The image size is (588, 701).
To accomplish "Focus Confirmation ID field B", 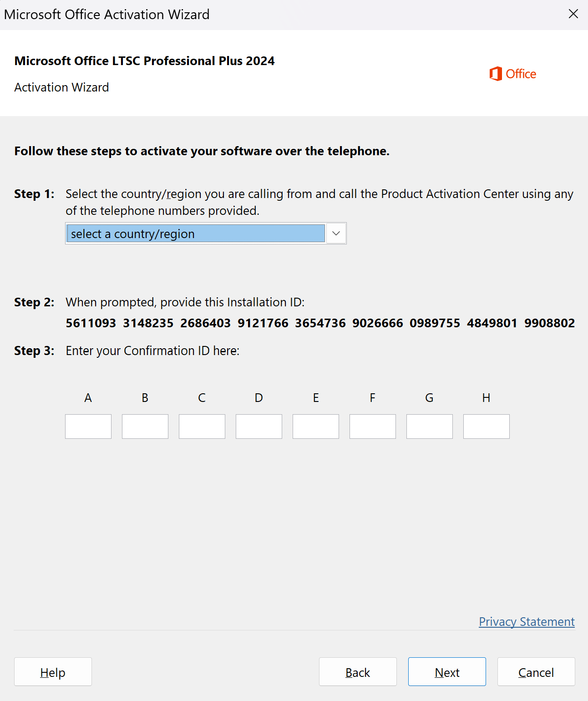I will tap(145, 427).
